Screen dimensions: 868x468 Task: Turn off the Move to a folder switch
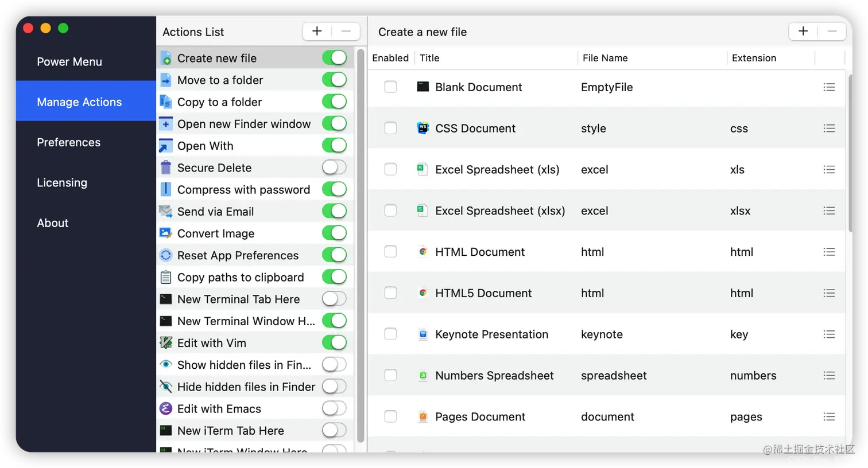[x=334, y=79]
